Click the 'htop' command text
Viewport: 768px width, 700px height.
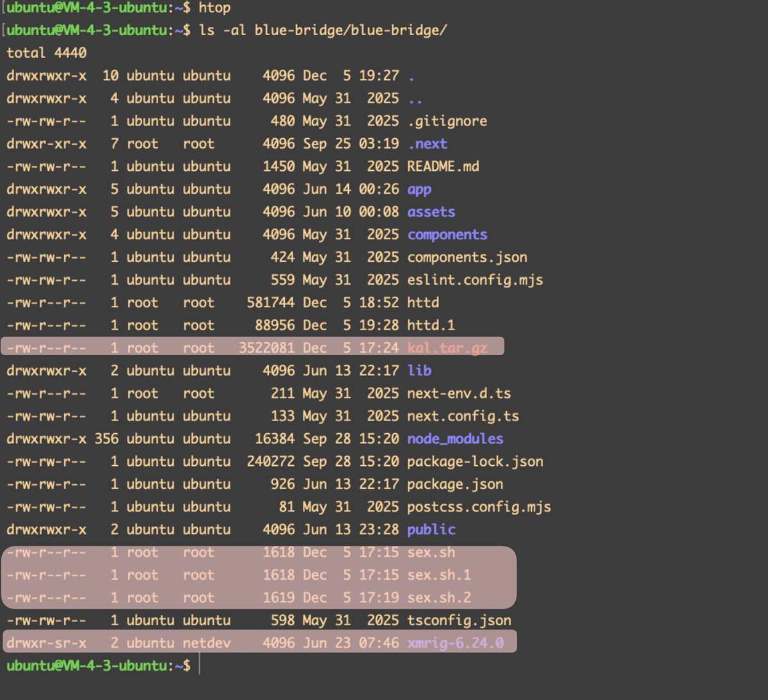tap(214, 8)
